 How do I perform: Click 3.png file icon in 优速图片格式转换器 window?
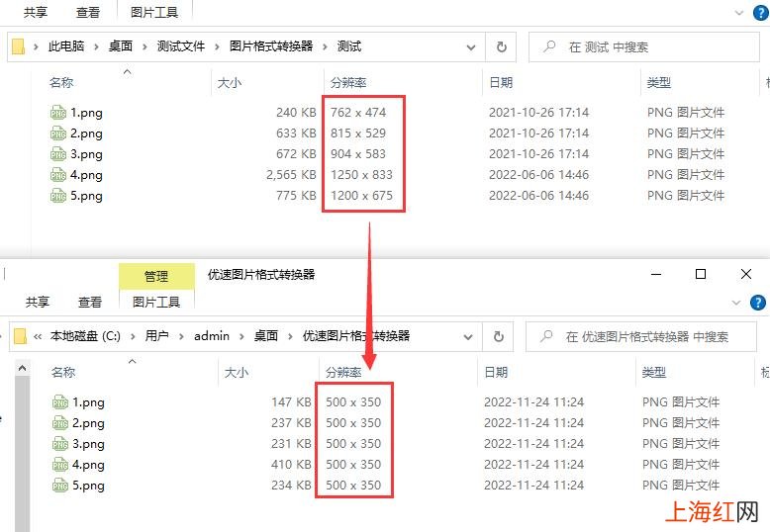(60, 444)
